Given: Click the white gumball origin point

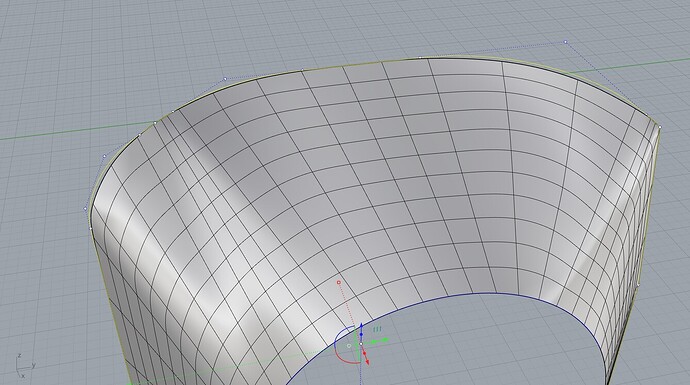Looking at the screenshot, I should pos(361,344).
